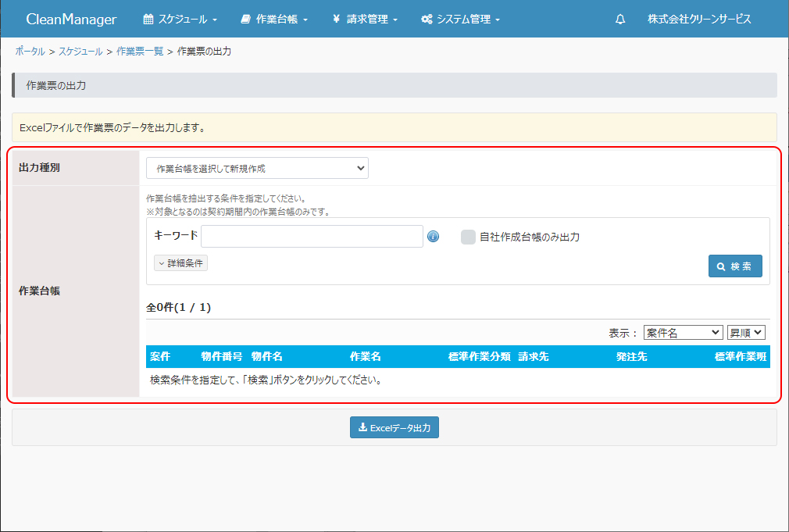Go to 作業票一覧 breadcrumb link
Image resolution: width=789 pixels, height=532 pixels.
pyautogui.click(x=140, y=52)
